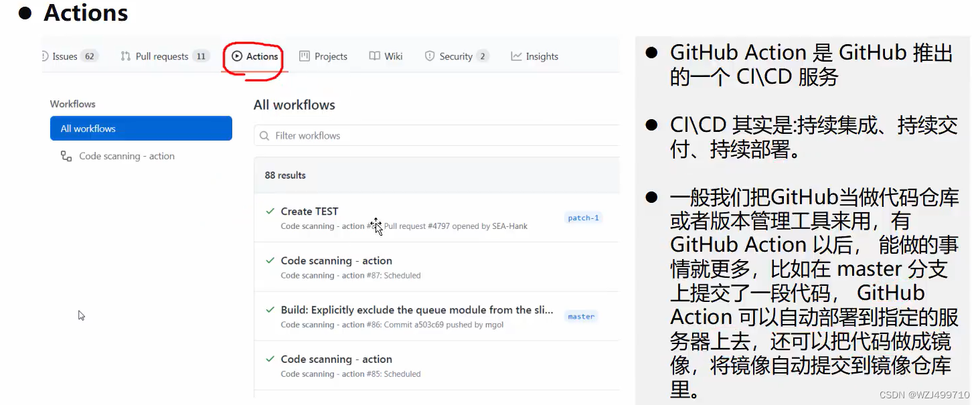Viewport: 980px width, 405px height.
Task: Click the Insights graph icon
Action: [516, 56]
